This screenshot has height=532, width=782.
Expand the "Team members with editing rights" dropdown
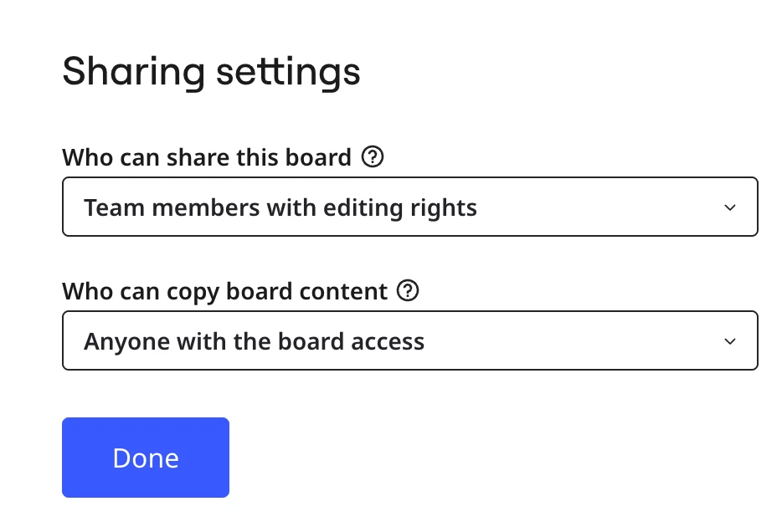(409, 207)
